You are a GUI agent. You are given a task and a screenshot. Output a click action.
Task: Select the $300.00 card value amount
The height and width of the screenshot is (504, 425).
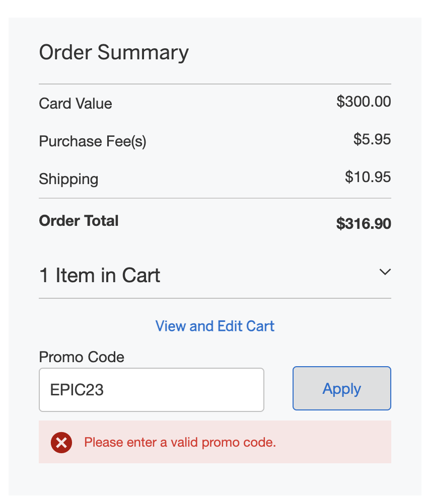point(364,102)
